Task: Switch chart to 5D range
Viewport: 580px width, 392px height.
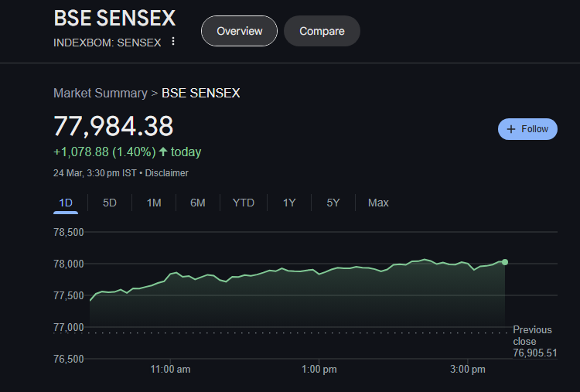Action: coord(110,203)
